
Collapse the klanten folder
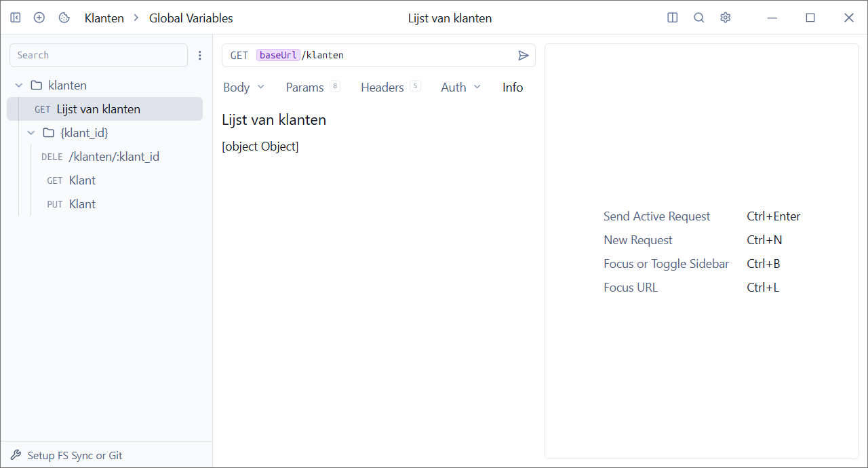19,85
